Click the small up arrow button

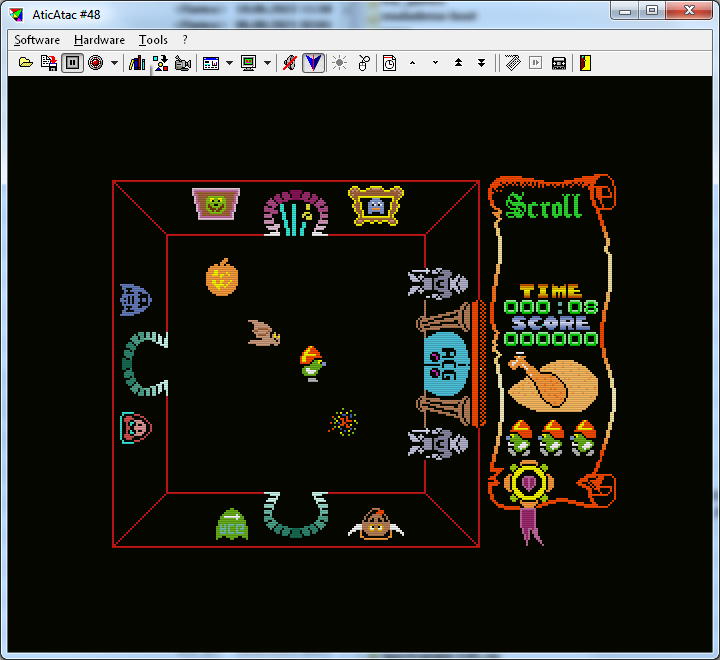point(412,63)
